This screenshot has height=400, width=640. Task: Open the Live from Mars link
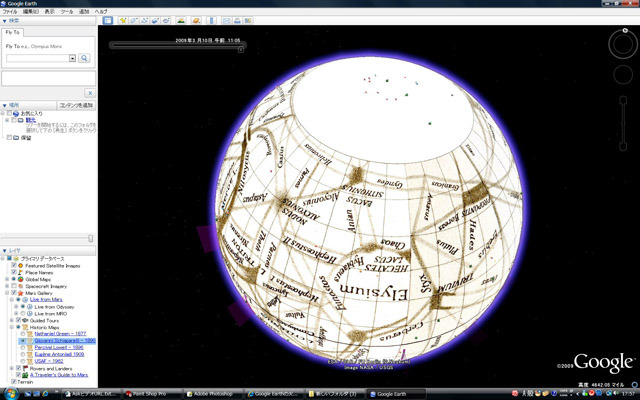(x=46, y=300)
